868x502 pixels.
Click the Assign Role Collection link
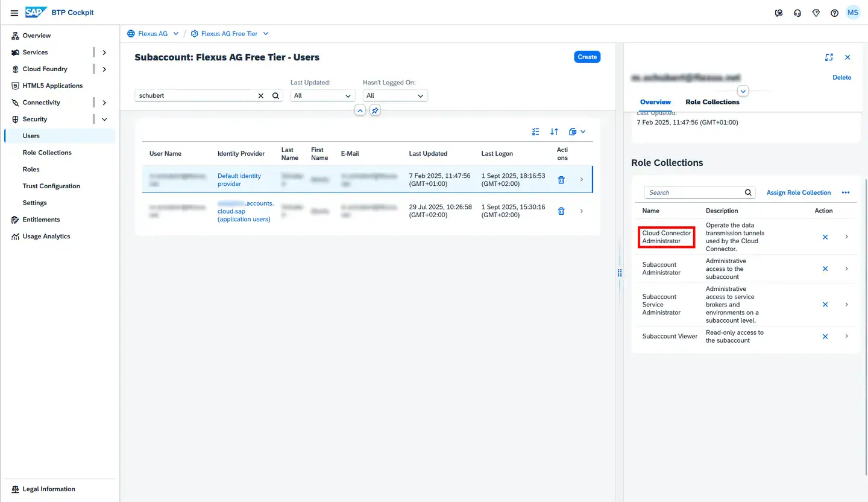click(x=798, y=192)
